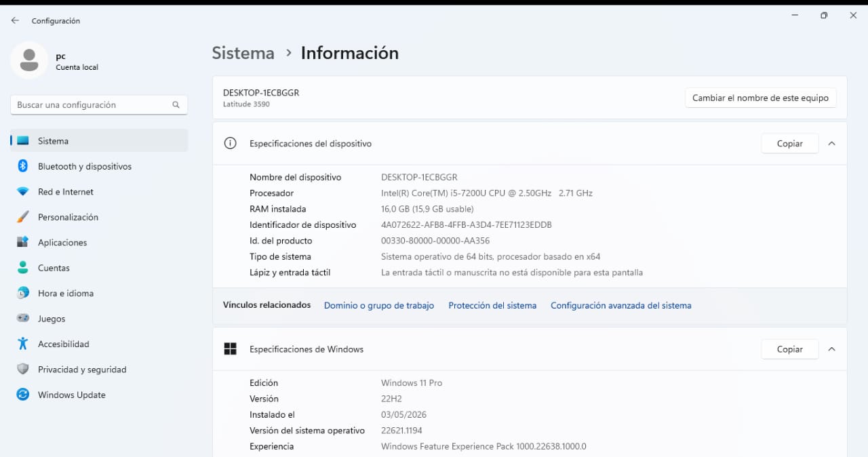Open Personalización settings
The height and width of the screenshot is (457, 868).
coord(99,217)
